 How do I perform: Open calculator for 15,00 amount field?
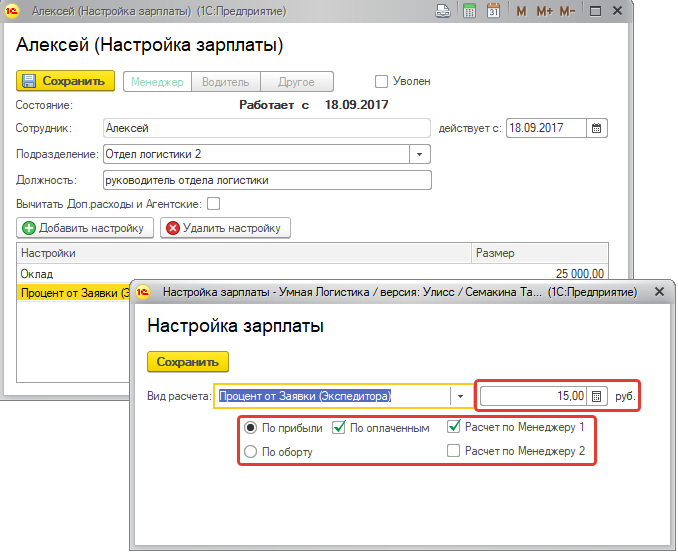[x=597, y=396]
